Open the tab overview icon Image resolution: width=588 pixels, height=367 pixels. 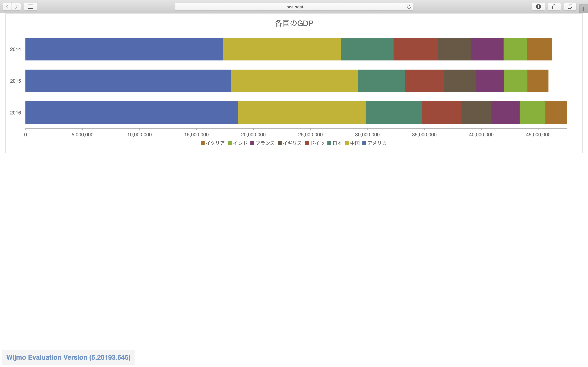click(x=570, y=7)
